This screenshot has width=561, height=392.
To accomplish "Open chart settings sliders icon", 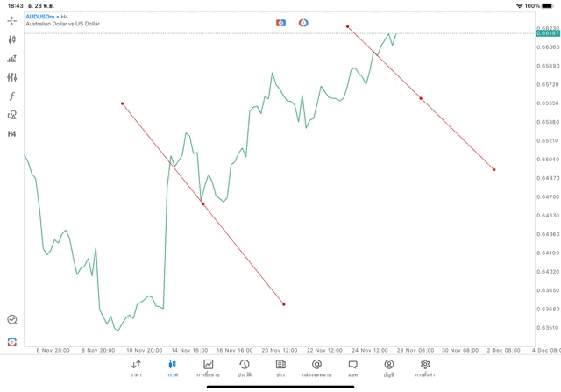I will coord(12,77).
